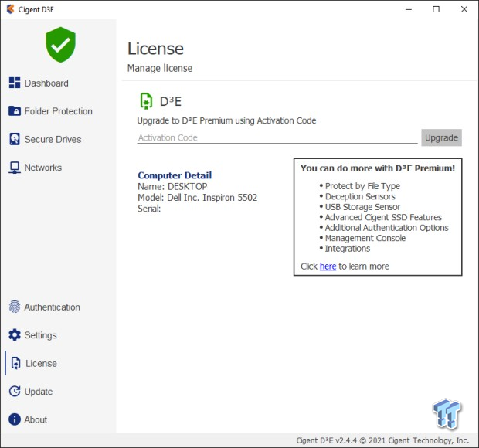
Task: Click the 'Manage license' subtitle
Action: coord(160,68)
